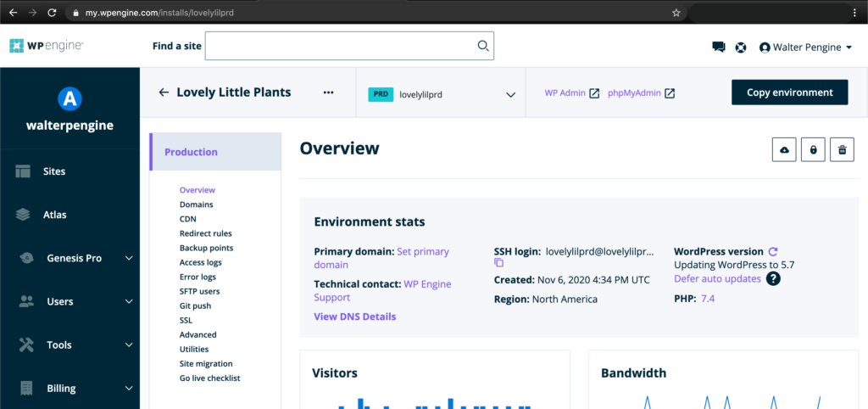Click the Region North America text
Screen dimensions: 868x409
pos(546,300)
